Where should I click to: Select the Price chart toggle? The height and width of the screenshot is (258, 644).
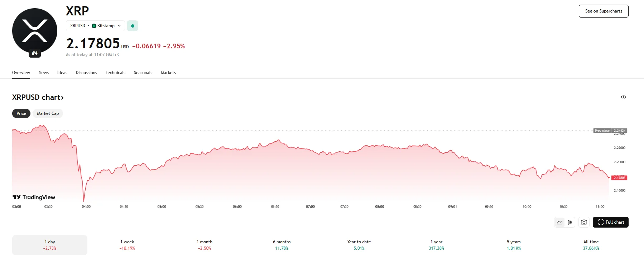[x=21, y=113]
